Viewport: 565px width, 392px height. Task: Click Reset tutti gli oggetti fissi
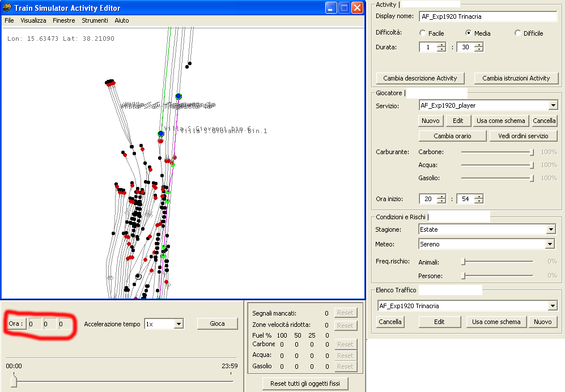305,384
